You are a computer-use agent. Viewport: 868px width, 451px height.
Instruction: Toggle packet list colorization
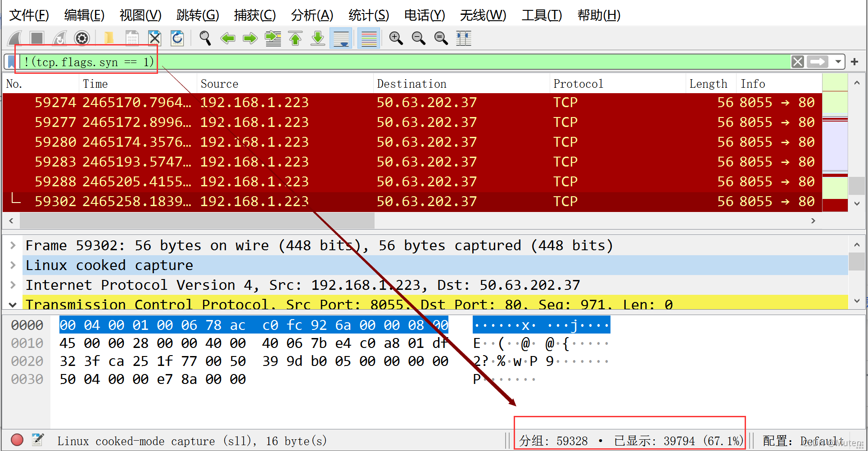[x=369, y=38]
